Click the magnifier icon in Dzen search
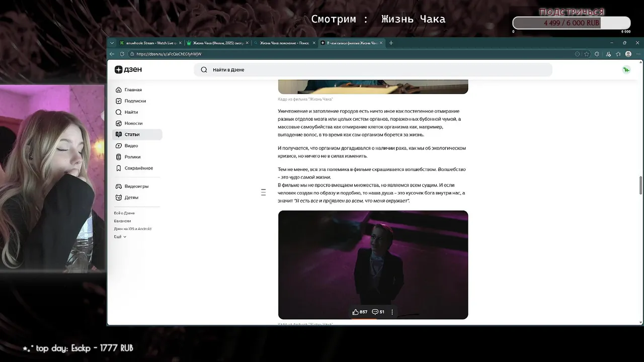 204,70
